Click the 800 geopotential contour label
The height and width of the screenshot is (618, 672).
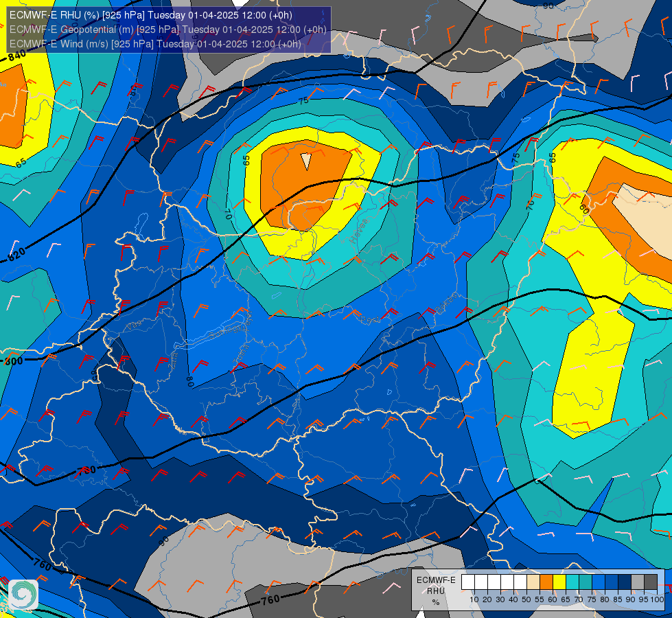coord(13,360)
